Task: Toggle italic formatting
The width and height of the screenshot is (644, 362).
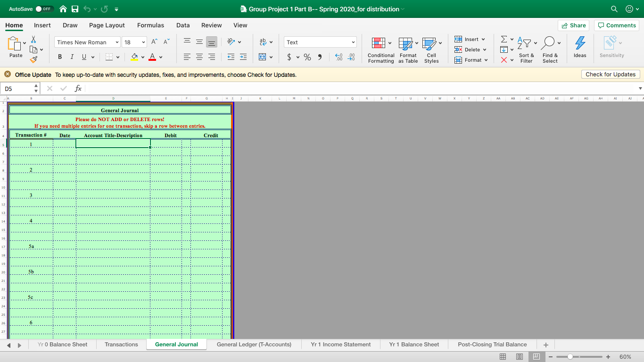Action: (x=72, y=57)
